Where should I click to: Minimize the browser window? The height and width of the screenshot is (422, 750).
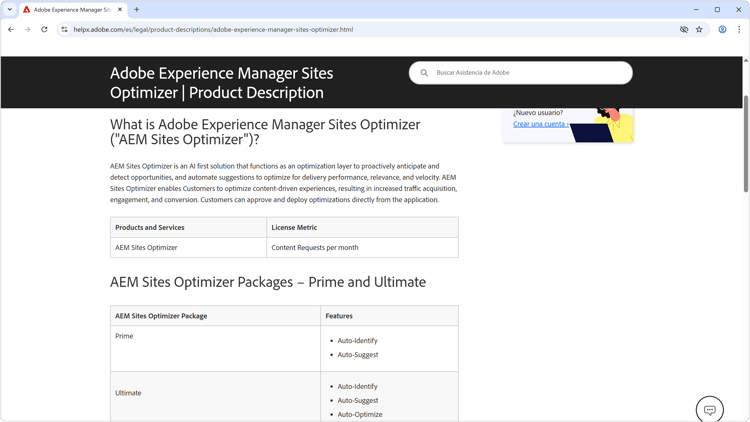tap(696, 10)
